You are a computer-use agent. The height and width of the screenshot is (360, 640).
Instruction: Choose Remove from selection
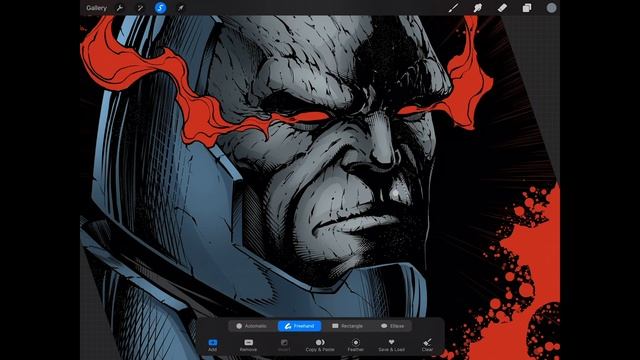pos(248,345)
